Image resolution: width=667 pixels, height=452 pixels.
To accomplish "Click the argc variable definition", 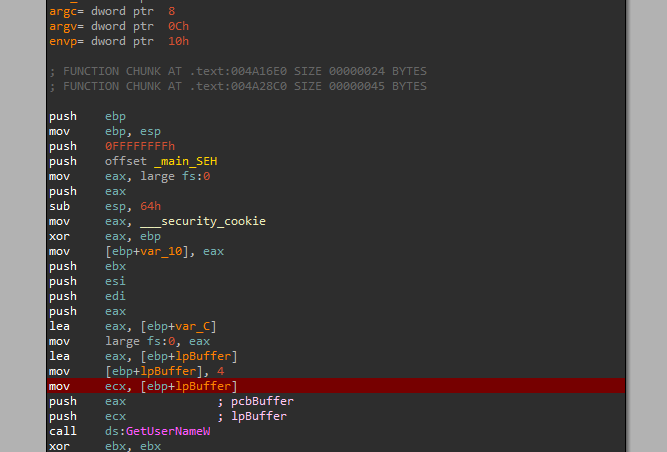I will tap(63, 11).
